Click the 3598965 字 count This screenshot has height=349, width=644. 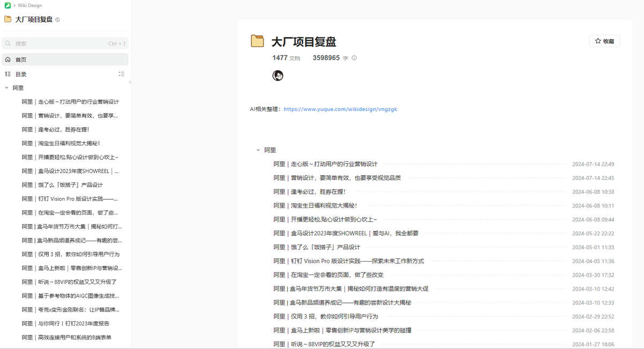(x=331, y=58)
